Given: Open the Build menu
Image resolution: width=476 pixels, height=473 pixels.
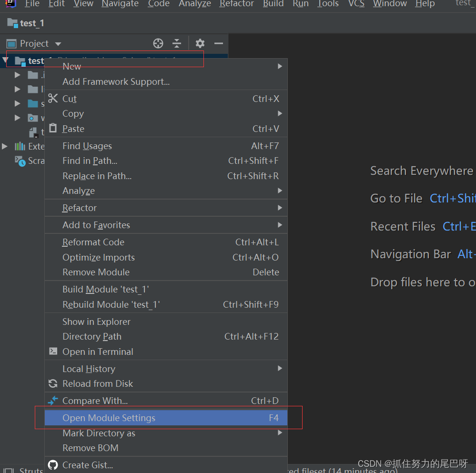Looking at the screenshot, I should (273, 4).
